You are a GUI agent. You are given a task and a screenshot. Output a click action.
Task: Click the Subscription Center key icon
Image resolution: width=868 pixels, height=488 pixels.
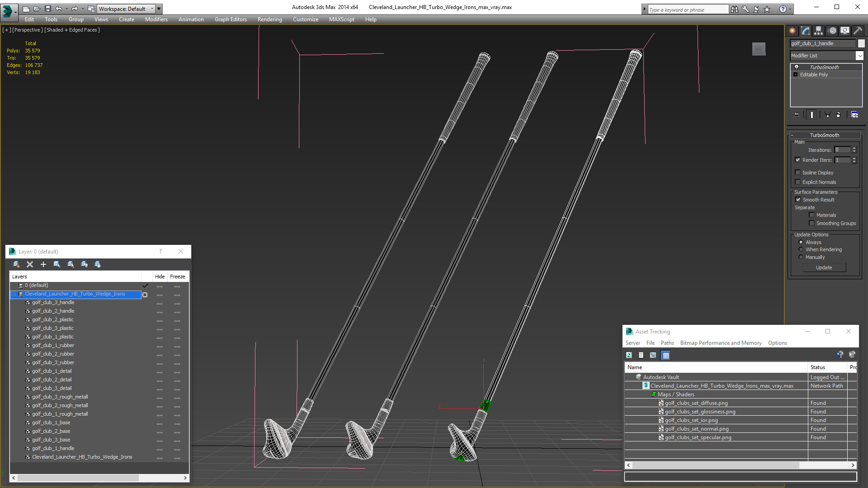tap(745, 9)
